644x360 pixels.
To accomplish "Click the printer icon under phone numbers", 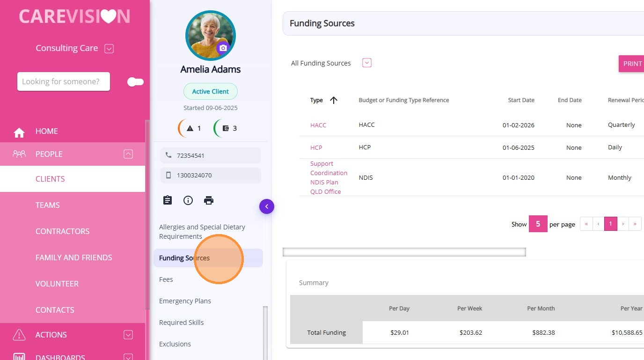I will click(209, 200).
